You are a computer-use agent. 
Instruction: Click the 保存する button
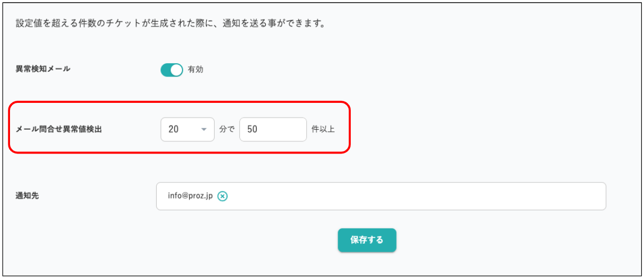367,240
